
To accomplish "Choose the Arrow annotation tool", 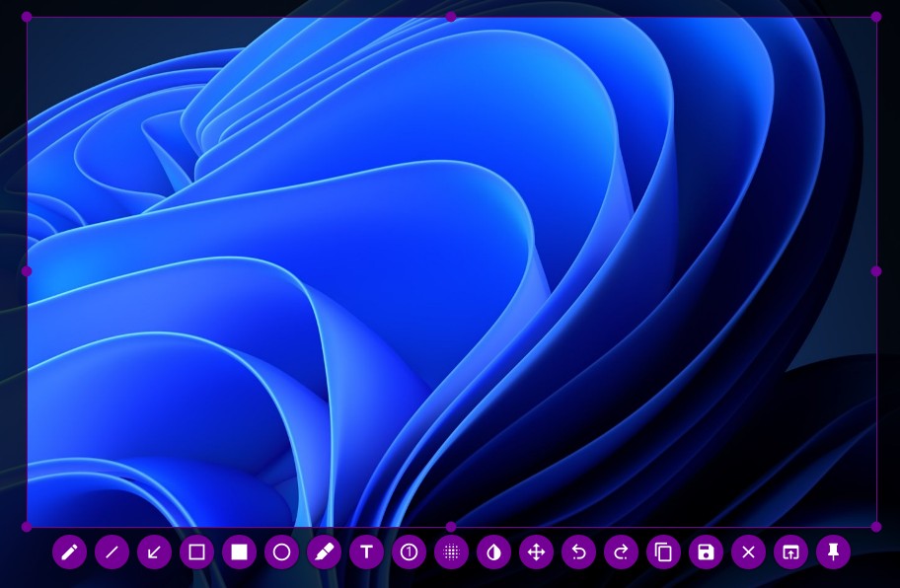I will point(154,551).
